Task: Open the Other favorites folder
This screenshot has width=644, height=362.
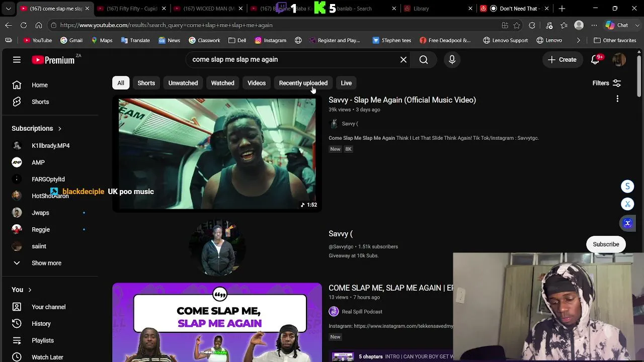Action: coord(615,40)
